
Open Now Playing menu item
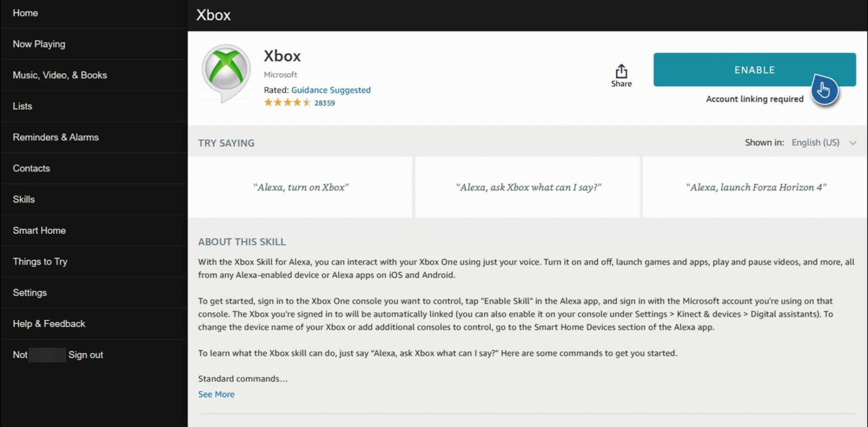click(39, 44)
